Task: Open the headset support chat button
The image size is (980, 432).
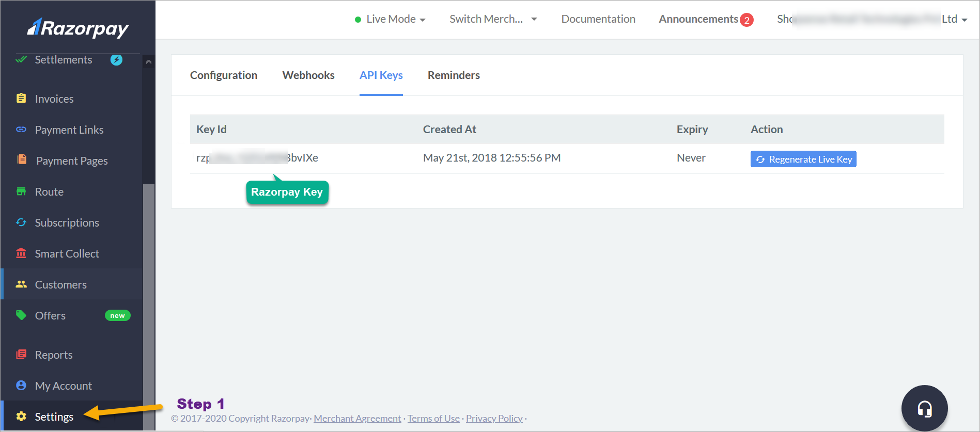Action: coord(924,408)
